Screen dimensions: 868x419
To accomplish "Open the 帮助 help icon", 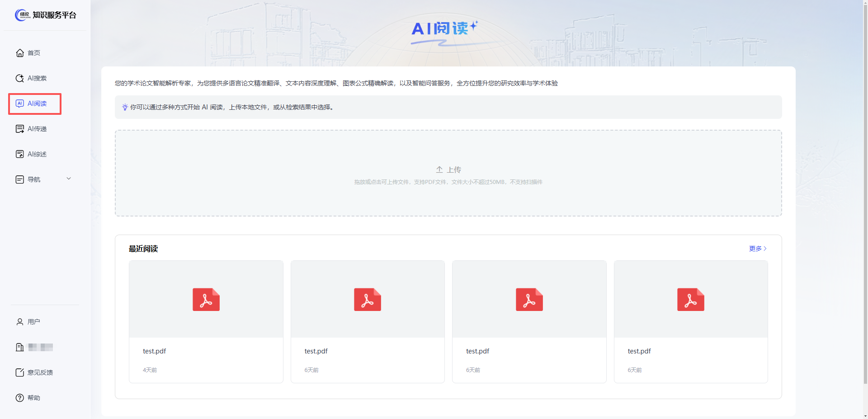I will coord(19,398).
